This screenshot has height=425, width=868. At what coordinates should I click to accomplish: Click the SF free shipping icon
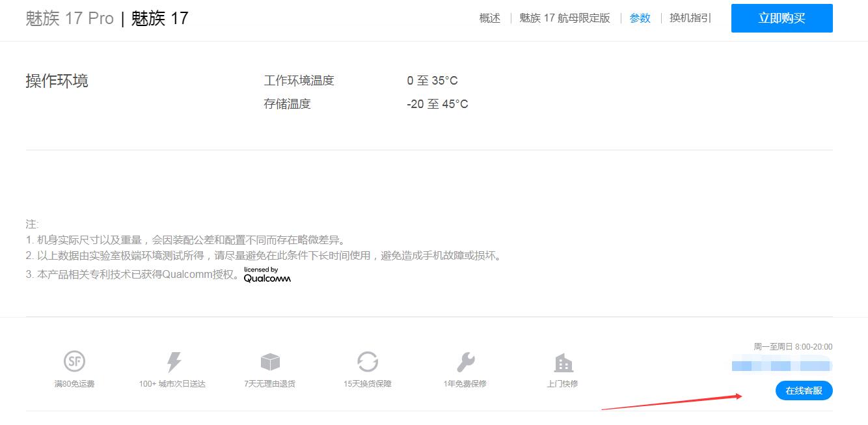coord(75,361)
